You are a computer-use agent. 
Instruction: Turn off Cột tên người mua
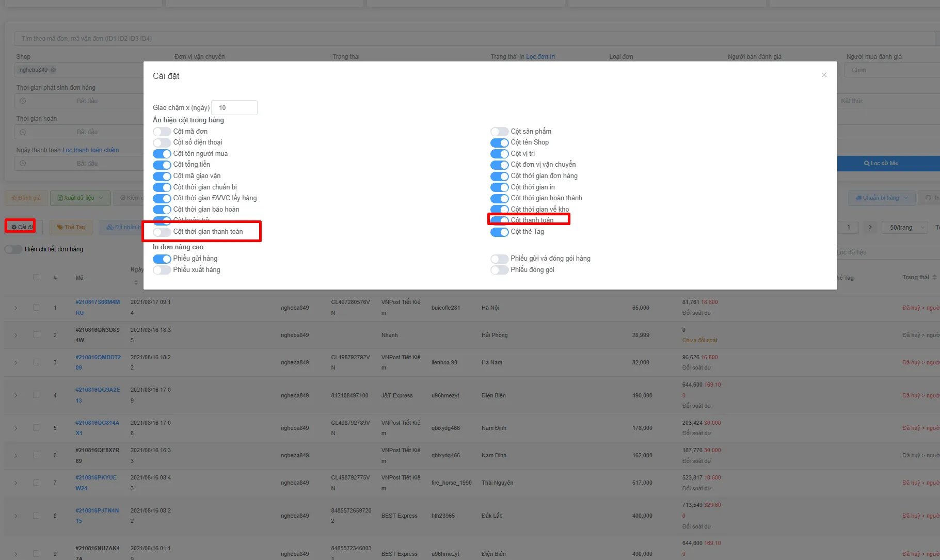(162, 154)
